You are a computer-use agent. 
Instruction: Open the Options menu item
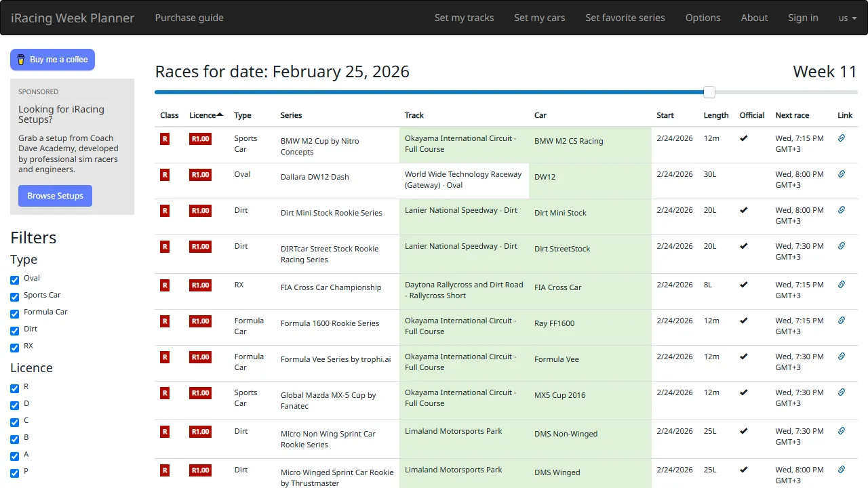(x=703, y=18)
